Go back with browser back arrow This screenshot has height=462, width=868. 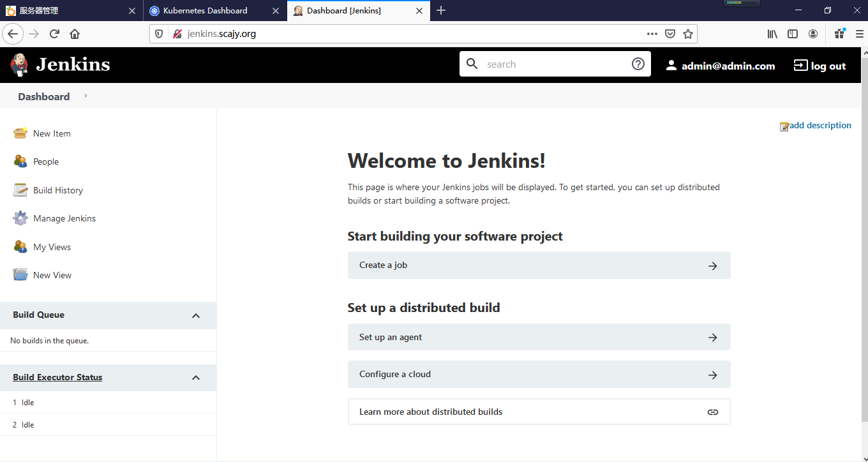[x=13, y=34]
